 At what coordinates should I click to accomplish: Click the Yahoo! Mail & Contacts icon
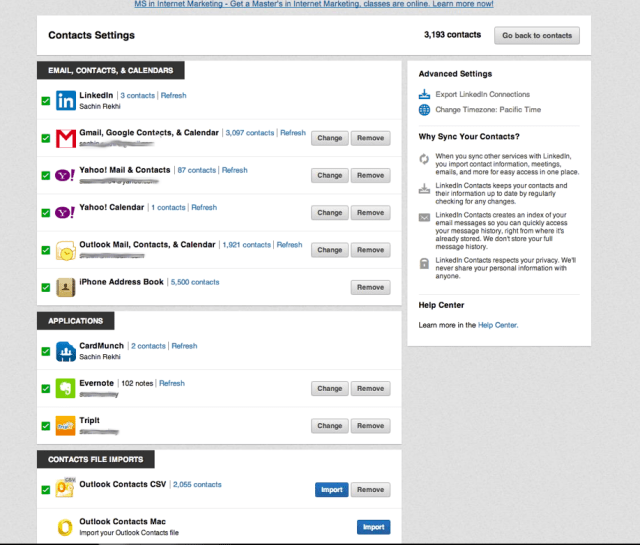pos(65,176)
